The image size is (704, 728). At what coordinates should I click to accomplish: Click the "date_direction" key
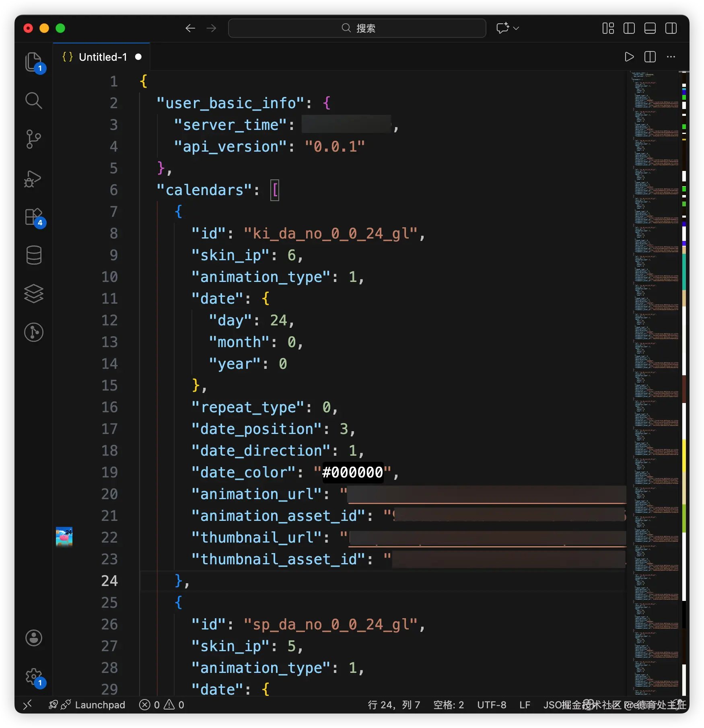click(x=261, y=451)
